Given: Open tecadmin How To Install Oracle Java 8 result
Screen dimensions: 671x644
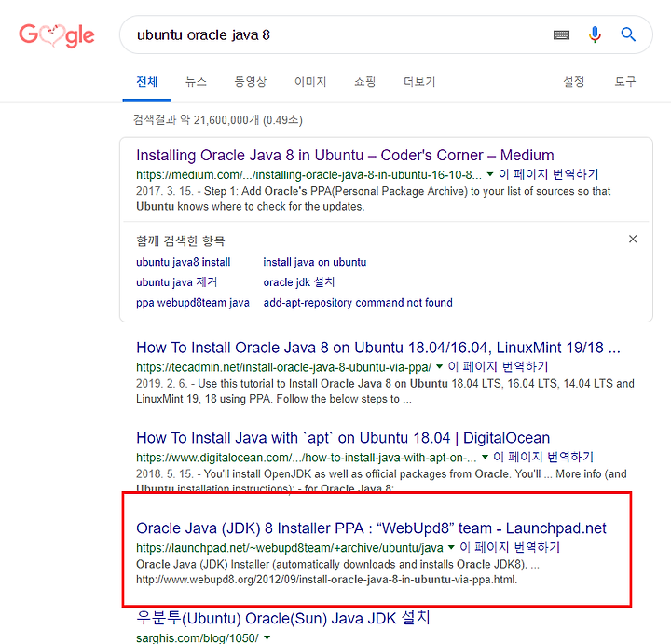Looking at the screenshot, I should coord(378,348).
